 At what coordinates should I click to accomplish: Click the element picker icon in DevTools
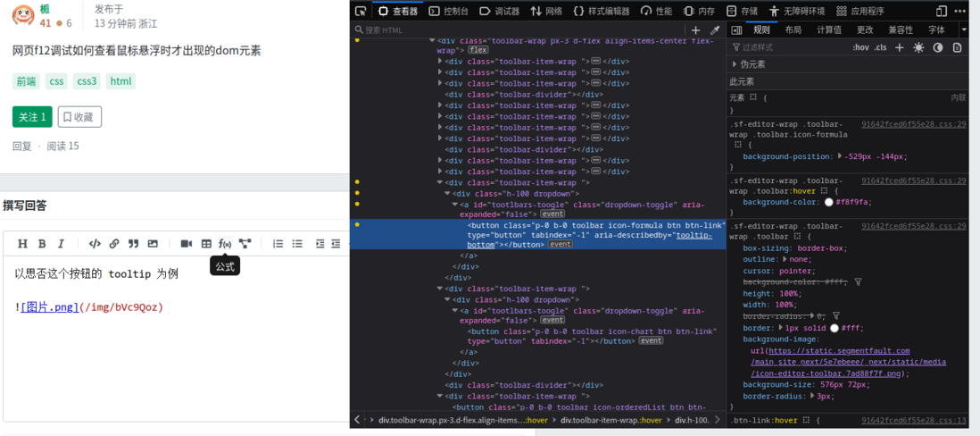(x=361, y=12)
